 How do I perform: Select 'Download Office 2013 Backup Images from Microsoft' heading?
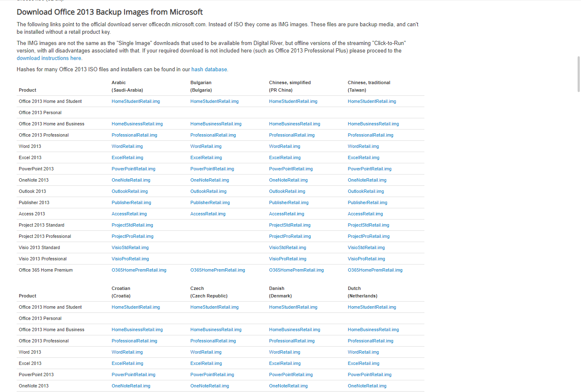pos(110,12)
